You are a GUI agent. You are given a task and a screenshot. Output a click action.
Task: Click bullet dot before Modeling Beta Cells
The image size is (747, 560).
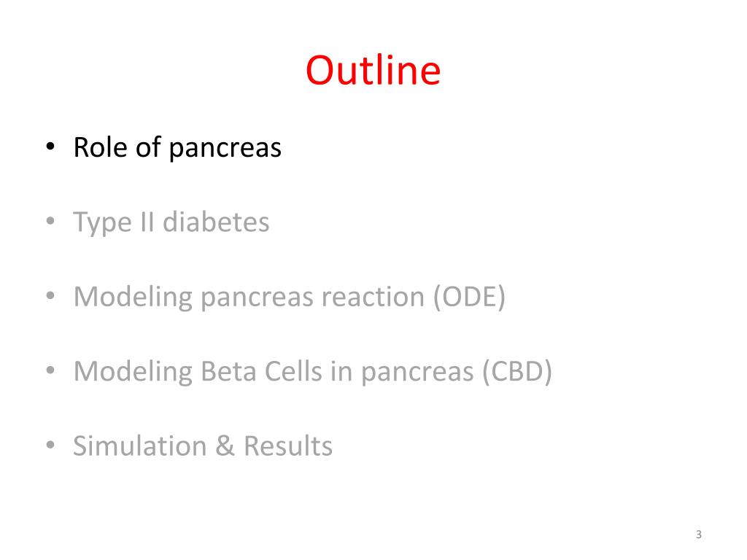coord(50,370)
